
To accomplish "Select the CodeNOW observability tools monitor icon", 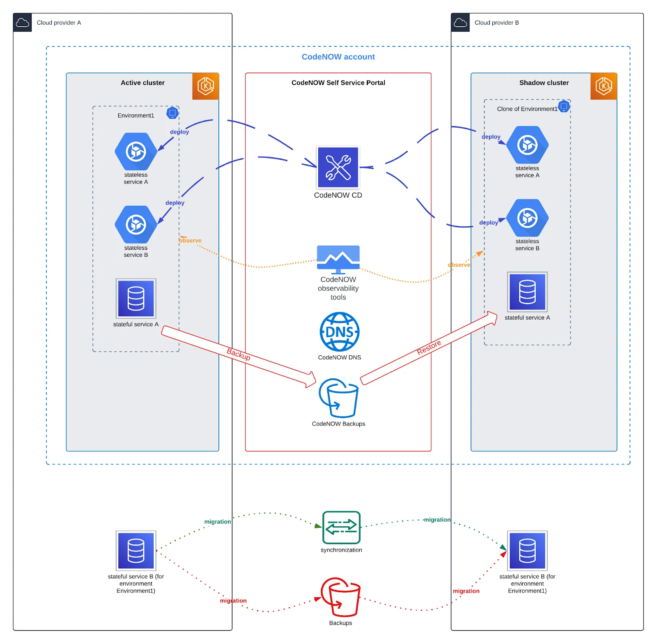I will coord(338,258).
